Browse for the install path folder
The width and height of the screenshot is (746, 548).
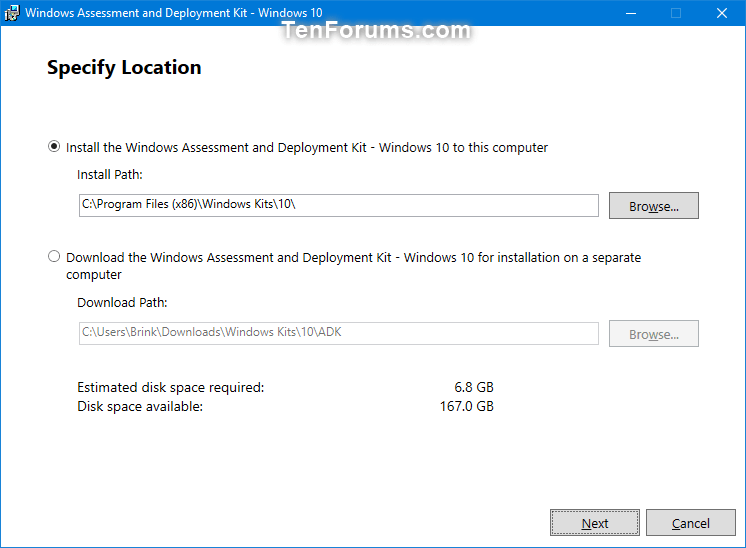click(x=653, y=206)
